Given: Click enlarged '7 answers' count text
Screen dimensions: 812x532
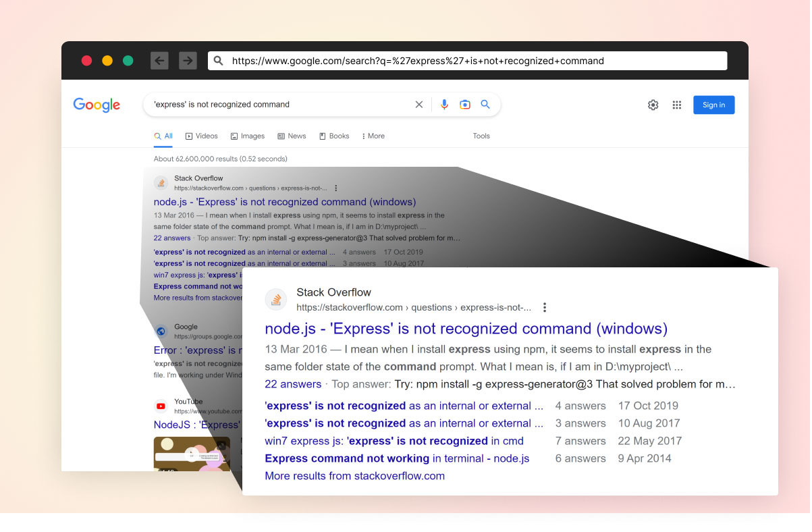Looking at the screenshot, I should tap(580, 441).
